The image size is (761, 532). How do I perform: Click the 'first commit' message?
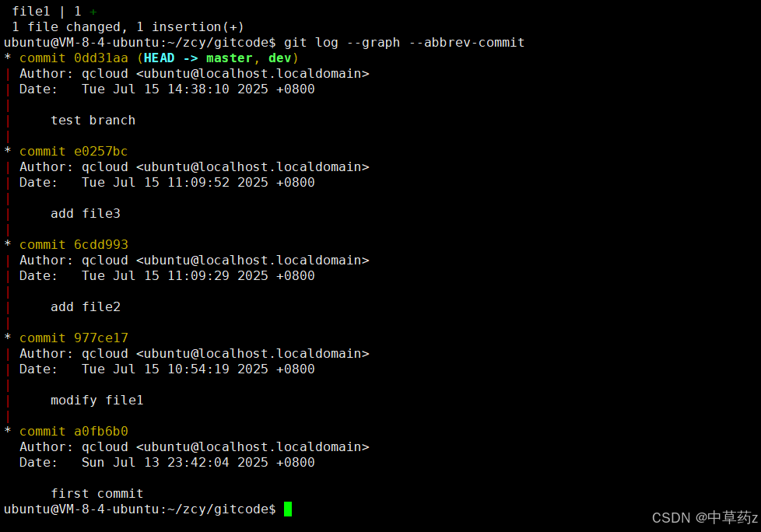[97, 494]
